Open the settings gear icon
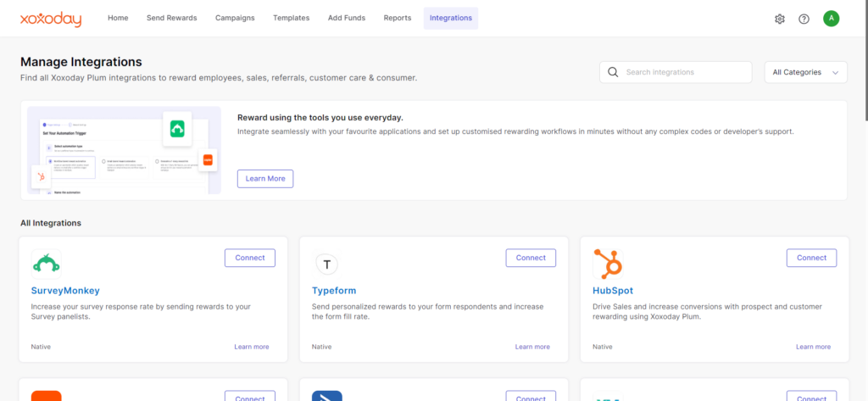 click(x=780, y=19)
